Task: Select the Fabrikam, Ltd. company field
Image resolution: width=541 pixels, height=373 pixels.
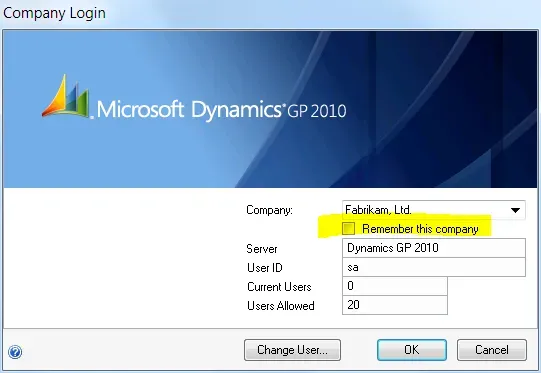Action: 434,210
